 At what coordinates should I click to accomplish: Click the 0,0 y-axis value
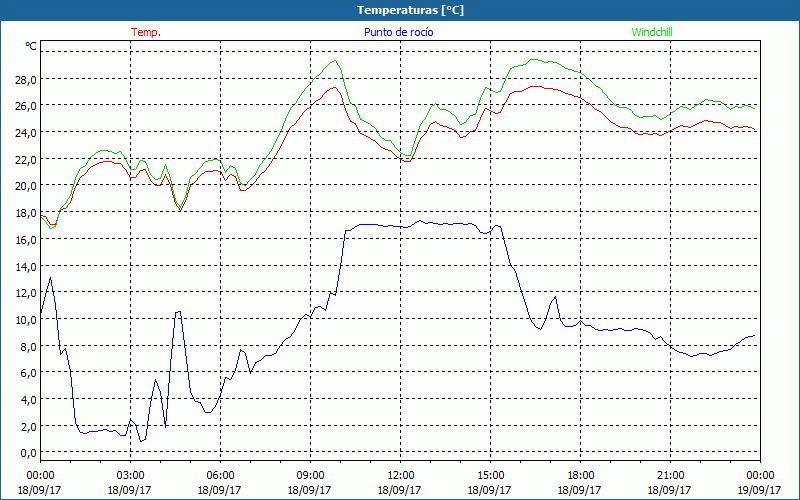coord(29,453)
